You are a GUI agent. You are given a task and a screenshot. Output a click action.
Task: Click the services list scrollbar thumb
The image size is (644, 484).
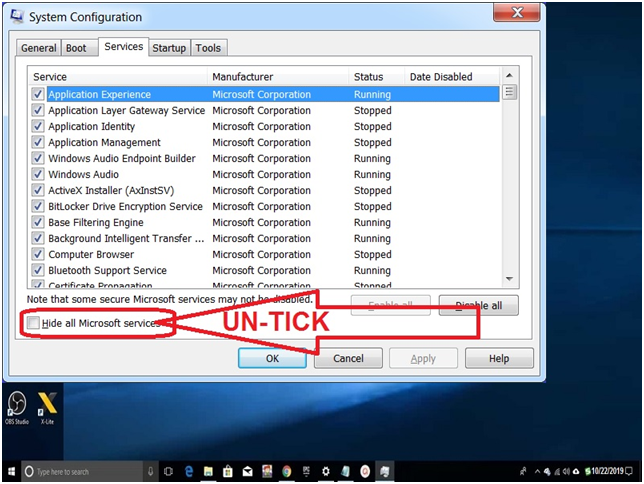(509, 92)
